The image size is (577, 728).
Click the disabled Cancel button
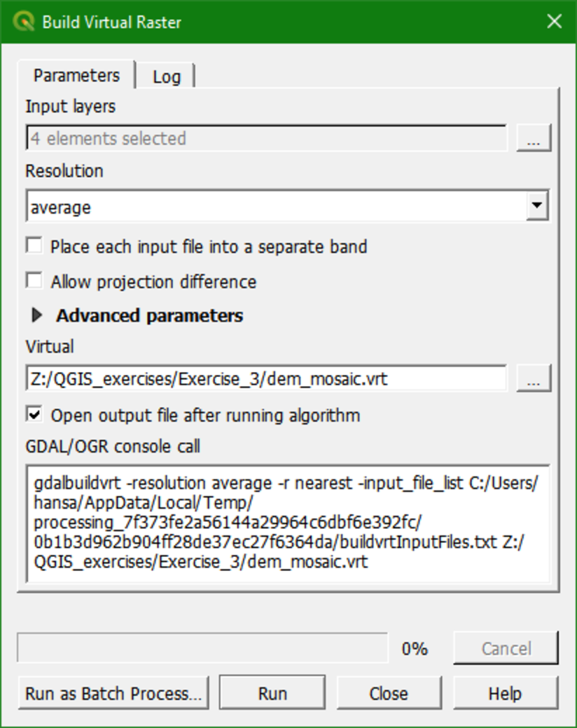click(506, 648)
